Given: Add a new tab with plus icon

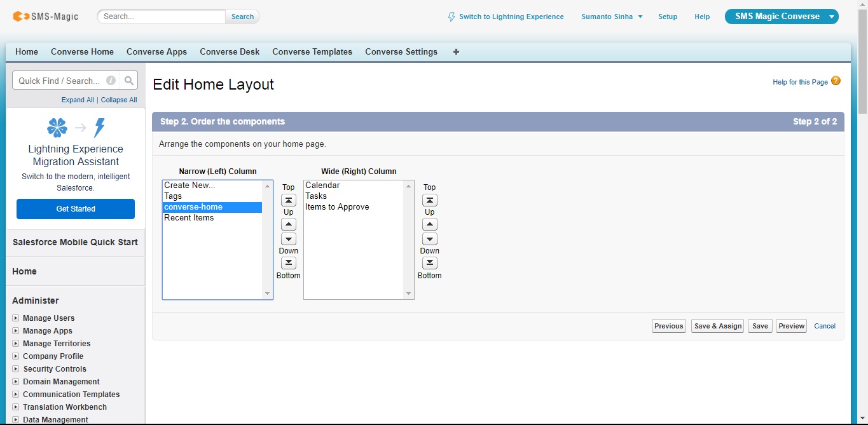Looking at the screenshot, I should [456, 52].
